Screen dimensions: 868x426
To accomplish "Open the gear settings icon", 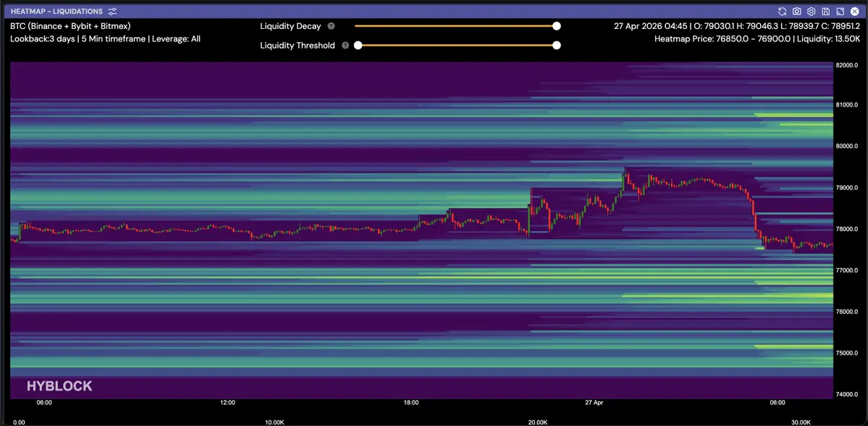I will point(811,11).
